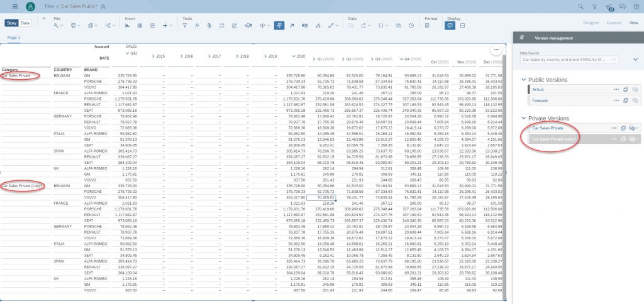Open the Format styling icon

point(427,25)
